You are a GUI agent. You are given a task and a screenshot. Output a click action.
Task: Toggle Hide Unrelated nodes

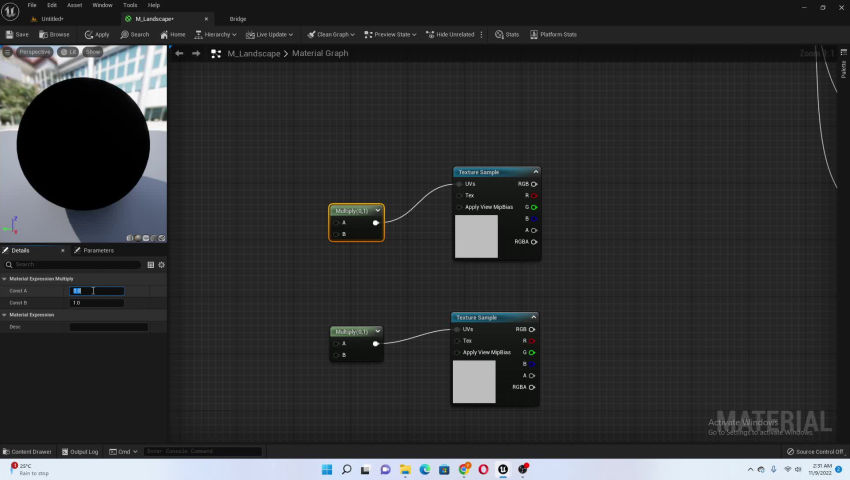coord(450,34)
